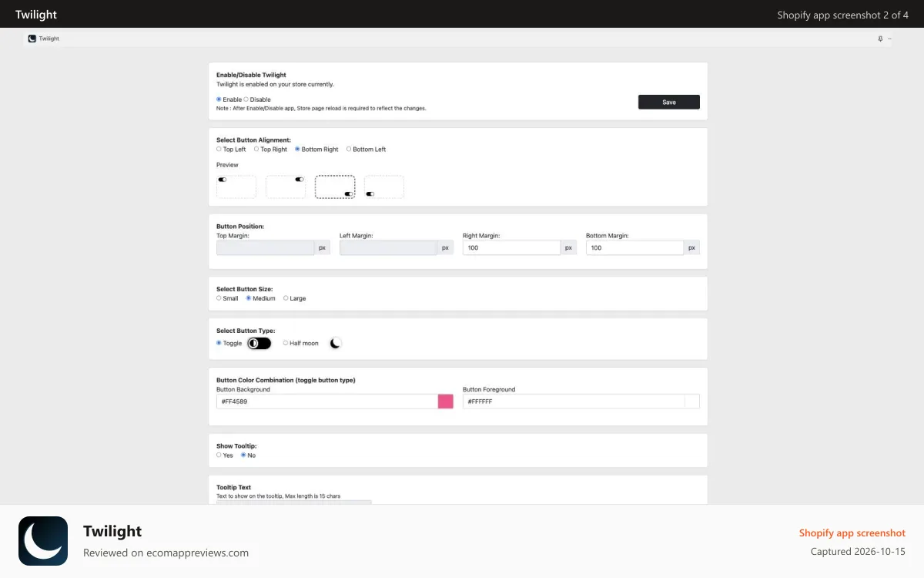Select the Enable radio button
924x578 pixels.
tap(219, 99)
